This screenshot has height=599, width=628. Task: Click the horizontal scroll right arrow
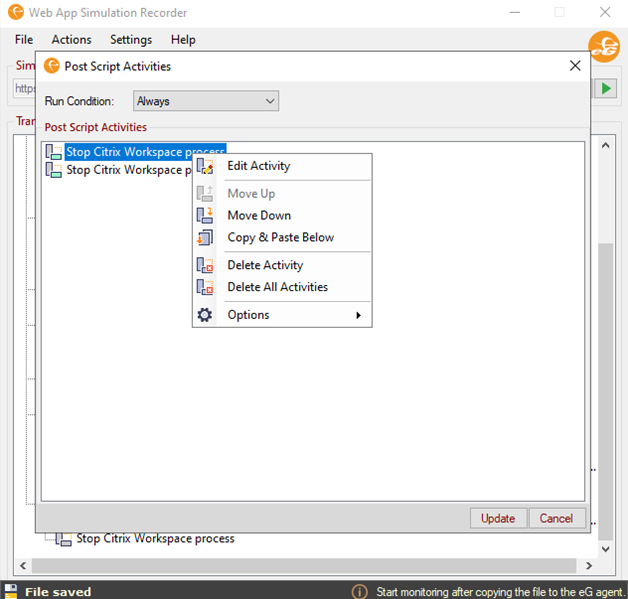589,566
